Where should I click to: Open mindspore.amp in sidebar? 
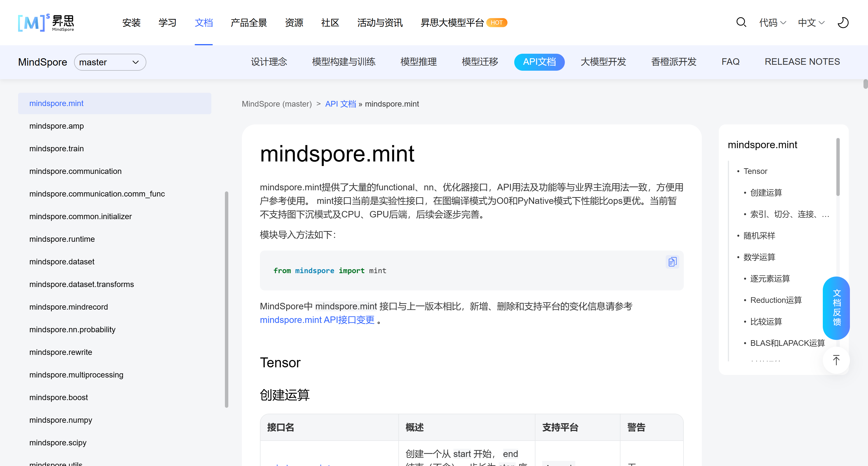pos(57,126)
